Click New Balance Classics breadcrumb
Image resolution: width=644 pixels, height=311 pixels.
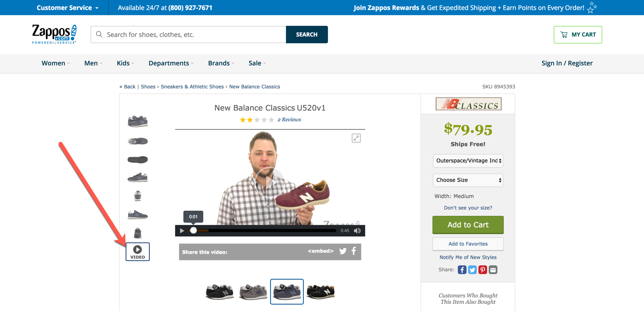[x=255, y=87]
